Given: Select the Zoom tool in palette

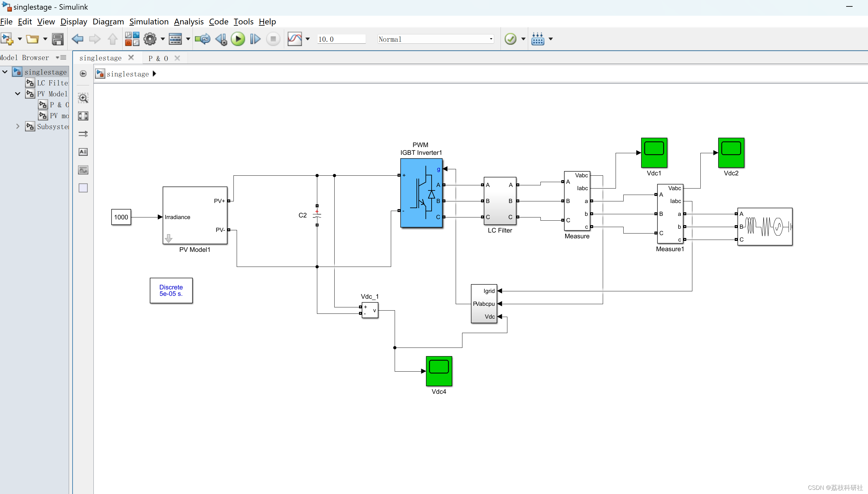Looking at the screenshot, I should [83, 98].
